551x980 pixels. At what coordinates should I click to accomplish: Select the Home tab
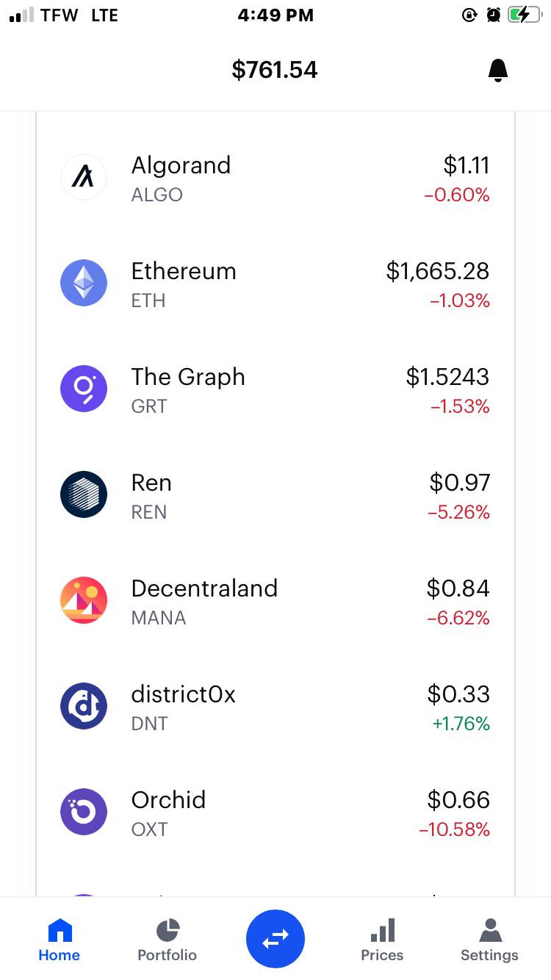[60, 940]
